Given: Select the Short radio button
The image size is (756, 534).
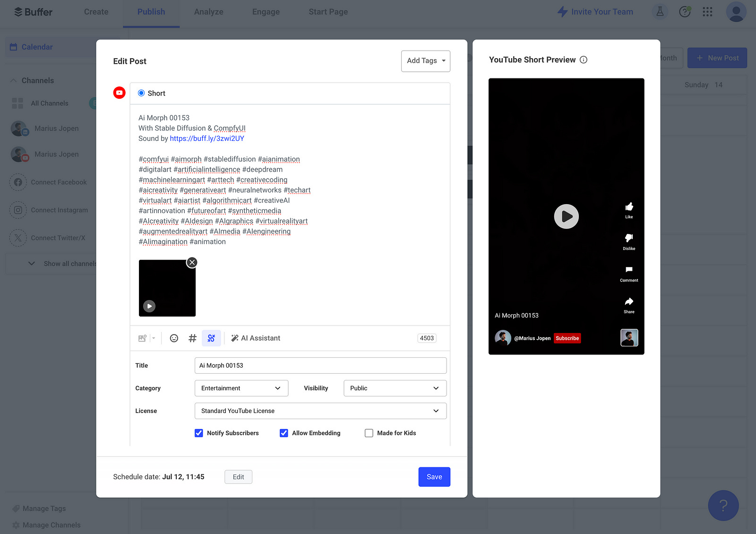Looking at the screenshot, I should click(141, 93).
